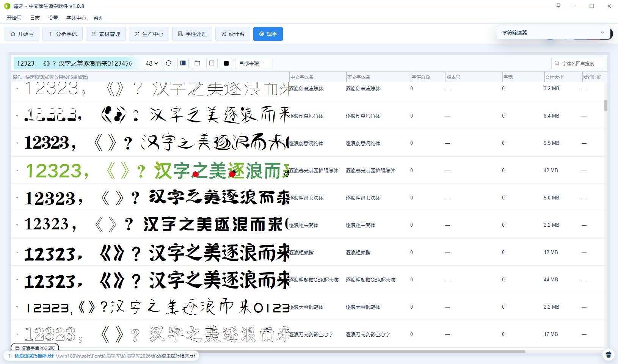618x364 pixels.
Task: Click the preview text input field
Action: tap(77, 63)
